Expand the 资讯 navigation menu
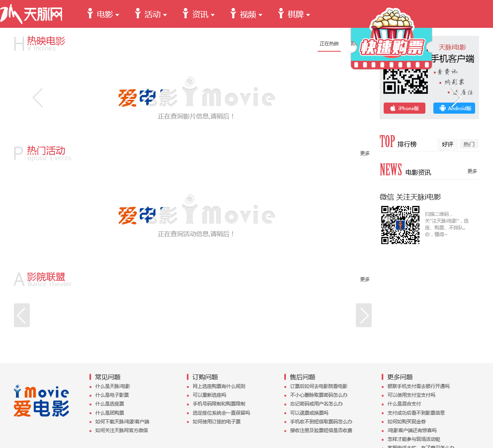Image resolution: width=493 pixels, height=448 pixels. coord(199,14)
